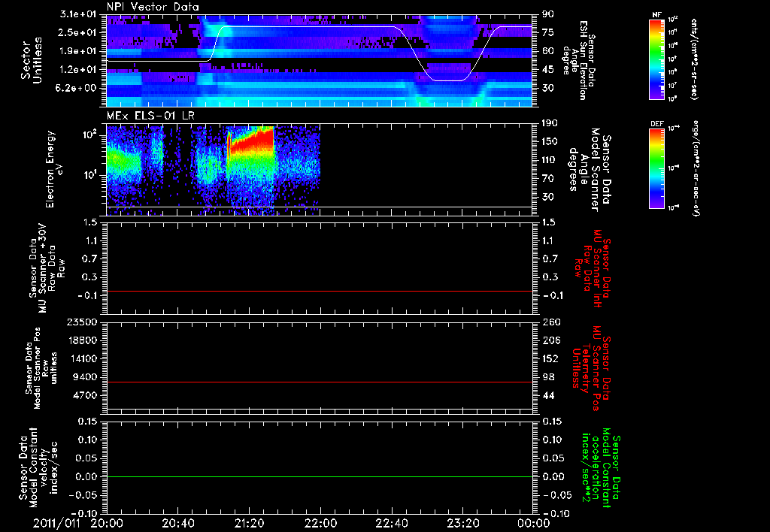
Task: Click the "Model Scanner Angle degrees" axis title
Action: tap(590, 170)
